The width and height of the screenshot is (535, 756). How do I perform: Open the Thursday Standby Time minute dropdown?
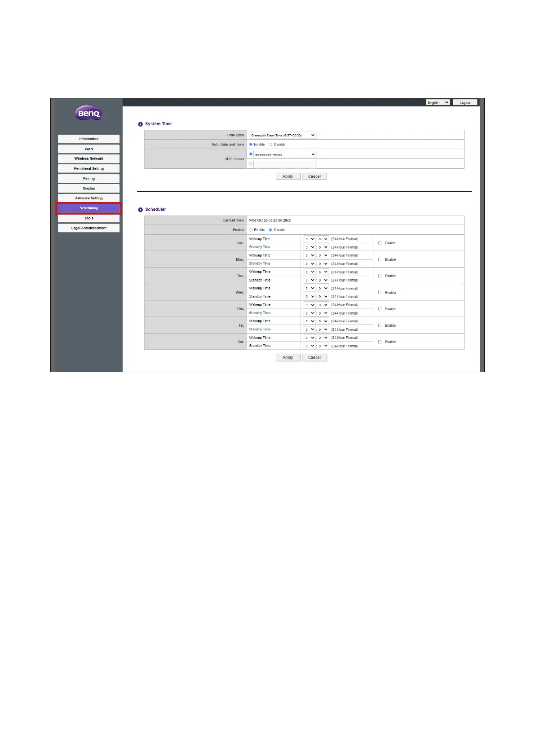click(323, 313)
